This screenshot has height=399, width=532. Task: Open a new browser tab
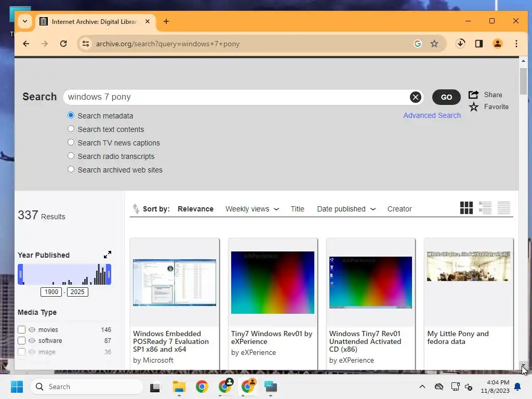(166, 21)
